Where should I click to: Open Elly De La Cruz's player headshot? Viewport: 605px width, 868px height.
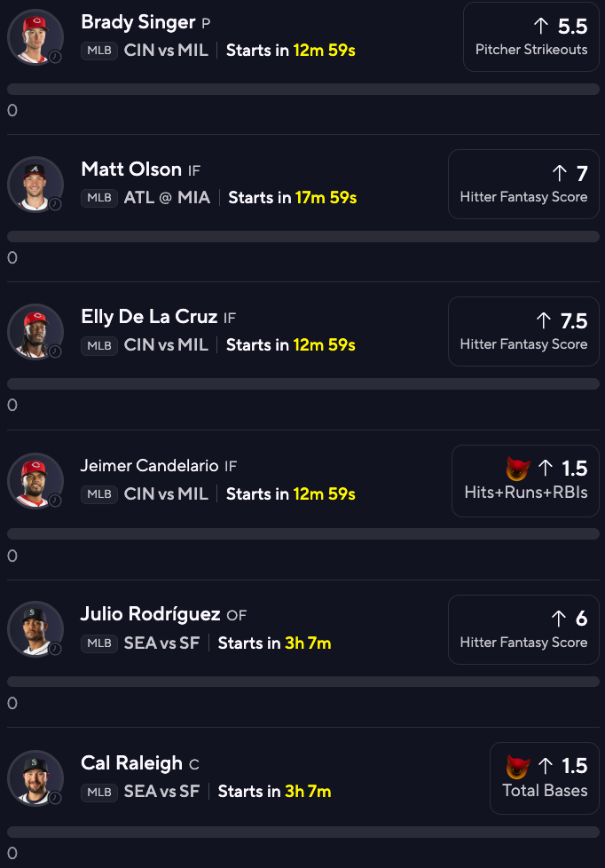point(35,332)
